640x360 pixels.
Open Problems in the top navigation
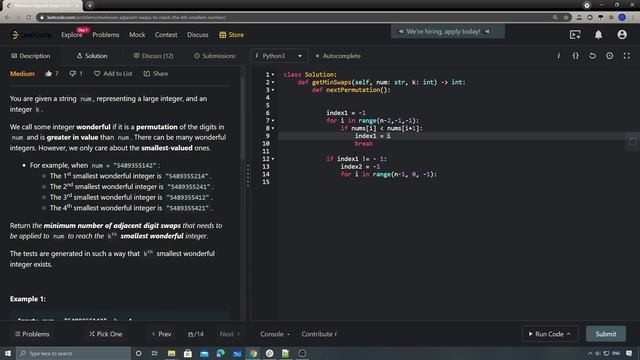tap(106, 35)
